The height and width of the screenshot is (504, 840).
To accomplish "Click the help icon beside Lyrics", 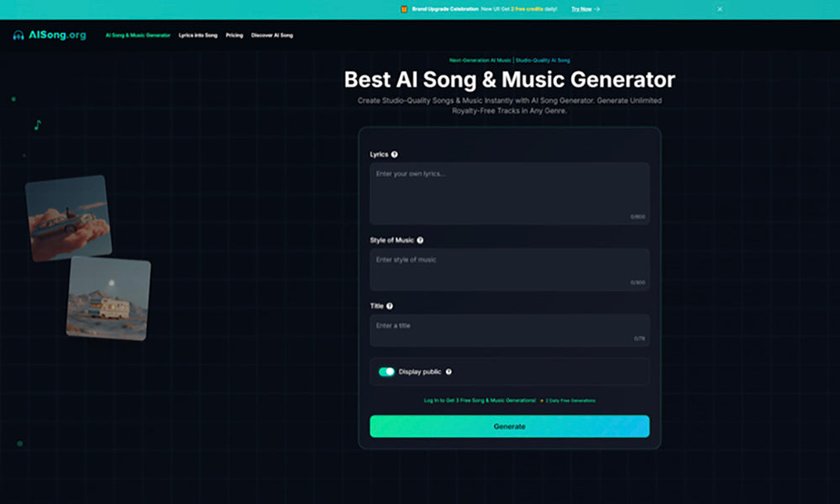I will (x=395, y=155).
